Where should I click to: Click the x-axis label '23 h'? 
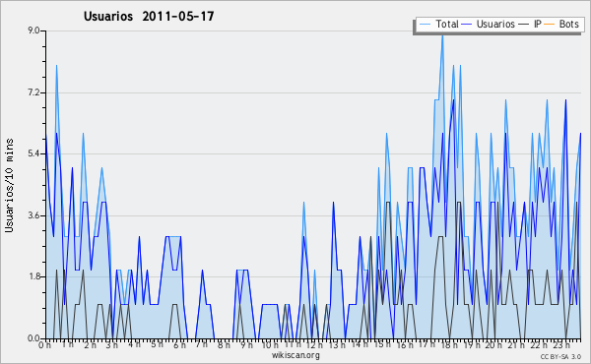pyautogui.click(x=561, y=344)
